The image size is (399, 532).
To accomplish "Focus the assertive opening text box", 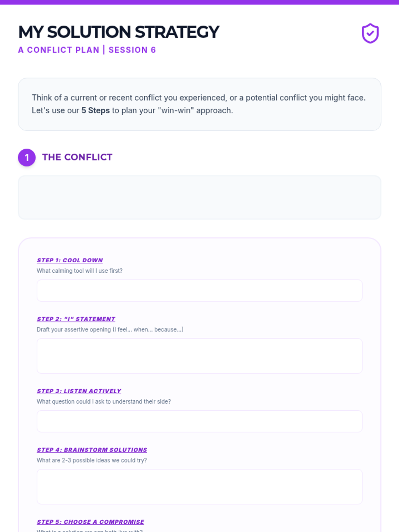I will pos(199,356).
